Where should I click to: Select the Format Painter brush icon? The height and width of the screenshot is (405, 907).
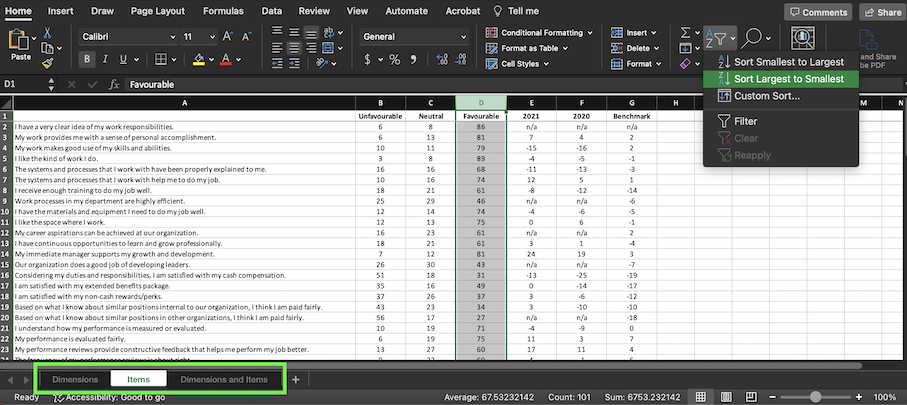click(46, 62)
